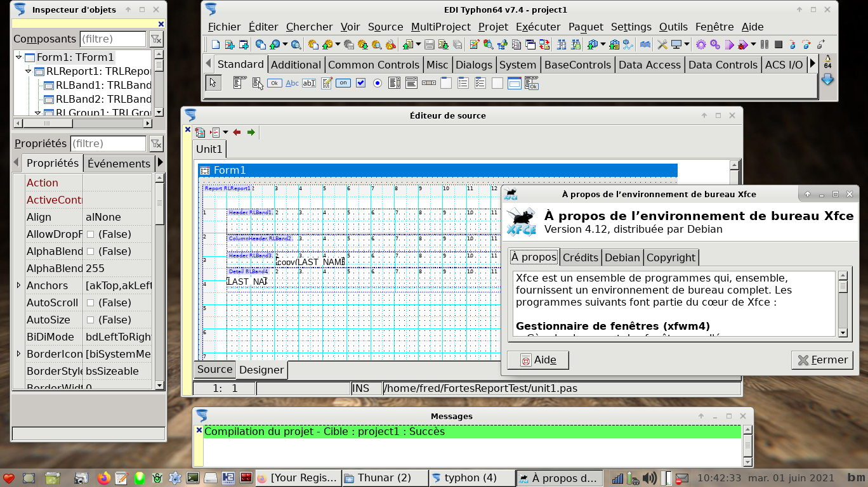Clear the Propriétés filter button
Screen dimensions: 868x487
[x=155, y=144]
